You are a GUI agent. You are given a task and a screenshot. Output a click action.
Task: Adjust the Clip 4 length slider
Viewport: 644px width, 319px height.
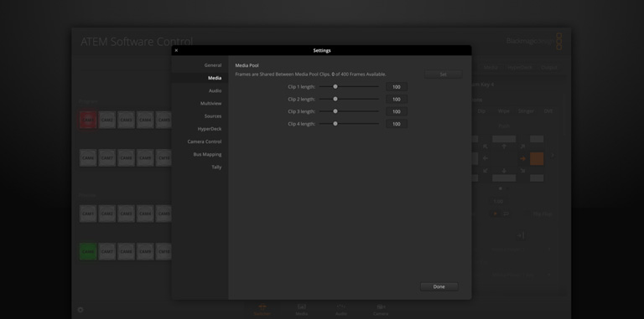[x=349, y=123]
